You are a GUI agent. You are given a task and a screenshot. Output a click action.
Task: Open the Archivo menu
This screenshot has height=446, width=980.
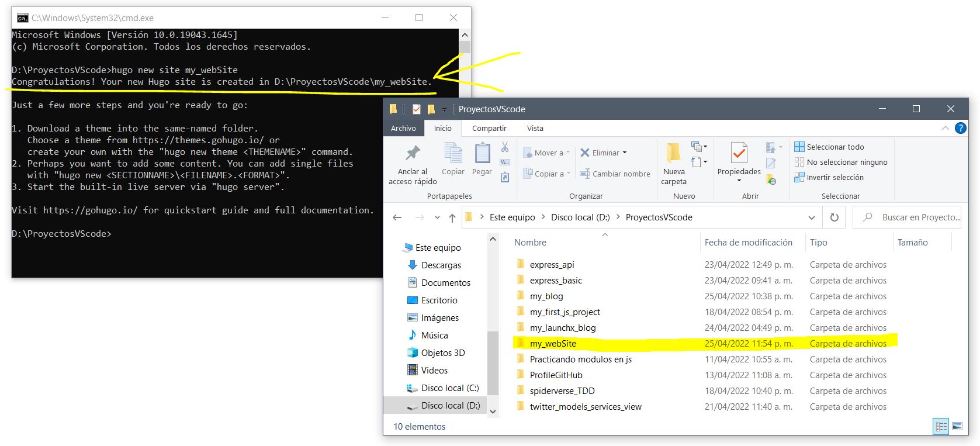click(403, 128)
